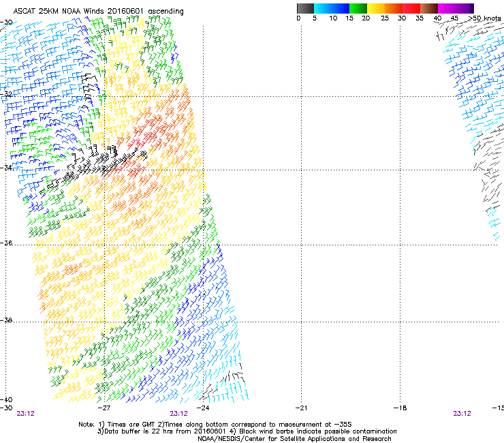This screenshot has width=504, height=443.
Task: Click the magenta-purple 40–50 knots color segment
Action: (x=456, y=8)
